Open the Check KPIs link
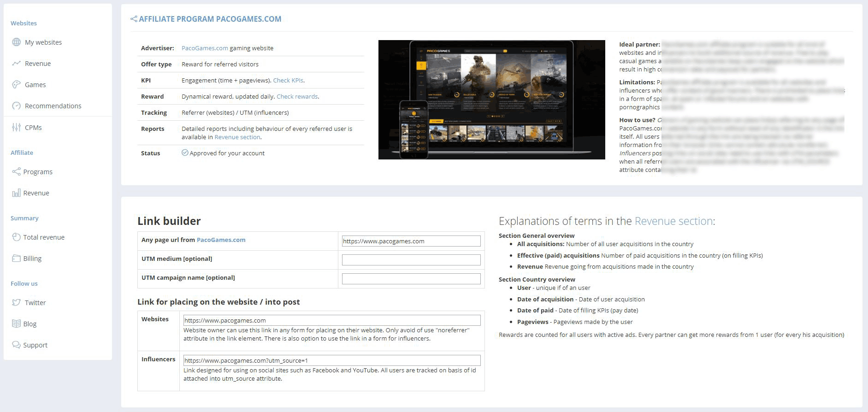This screenshot has height=412, width=868. (288, 80)
